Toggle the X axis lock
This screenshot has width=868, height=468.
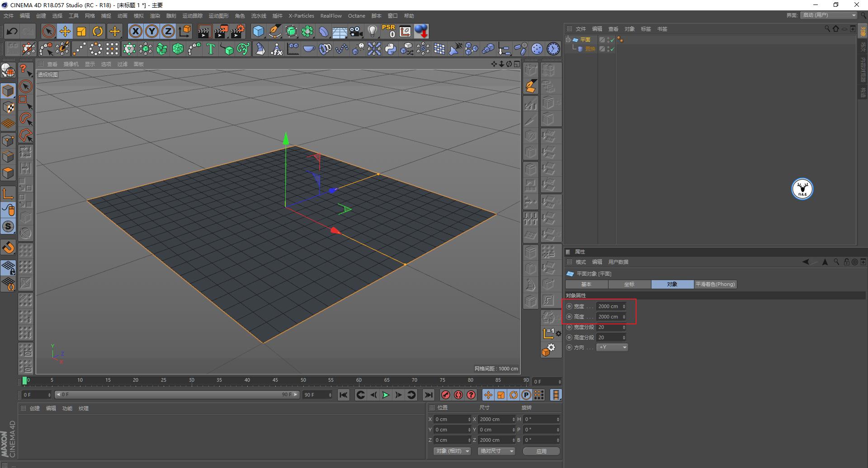[135, 31]
